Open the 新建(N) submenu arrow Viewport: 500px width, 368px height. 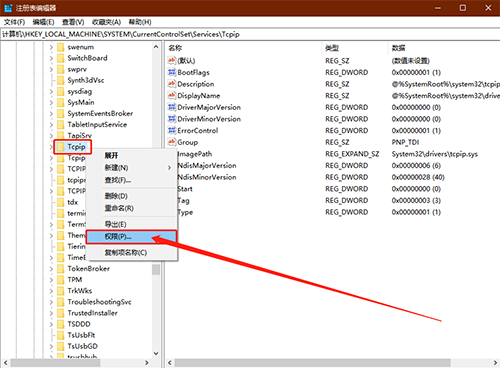(169, 168)
